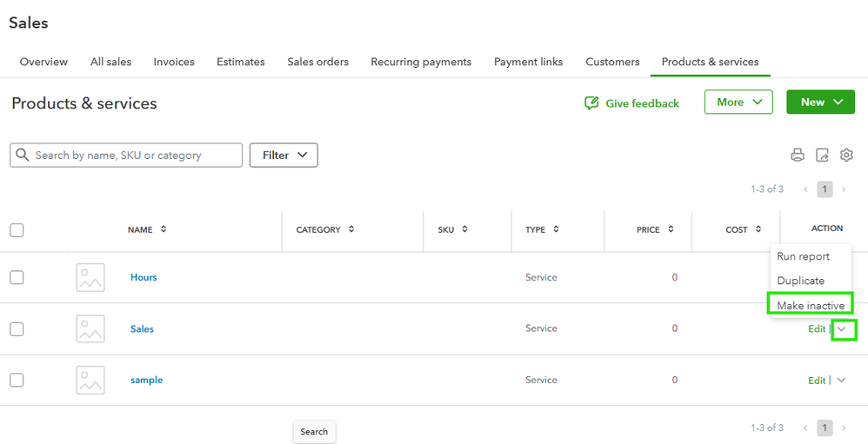Click the Give feedback icon
Screen dimensions: 868x444
(x=592, y=103)
